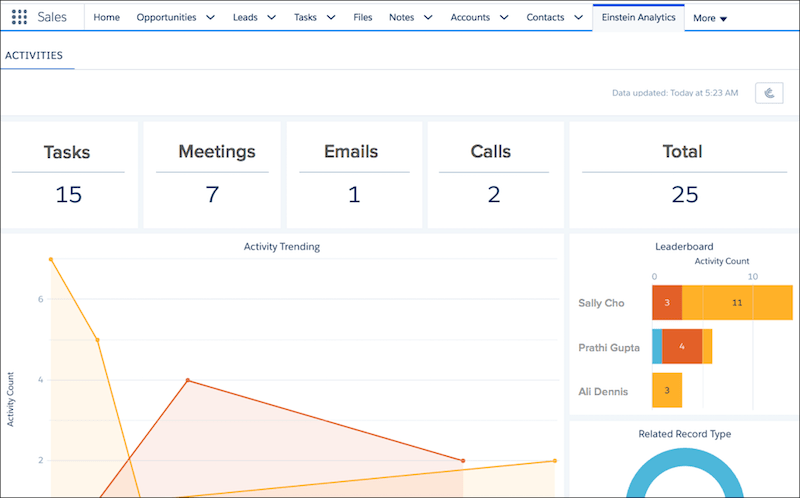Expand the Accounts dropdown chevron

coord(504,17)
